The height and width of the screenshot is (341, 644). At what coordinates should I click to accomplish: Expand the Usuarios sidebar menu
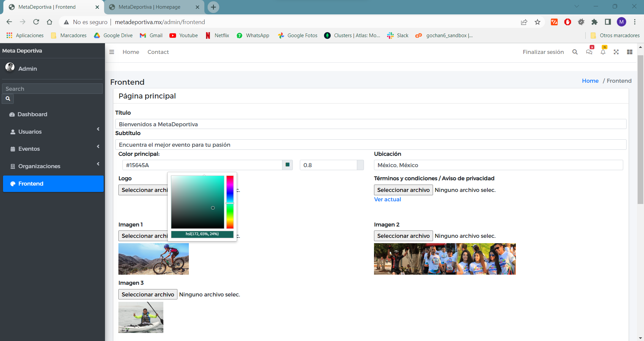click(x=53, y=132)
